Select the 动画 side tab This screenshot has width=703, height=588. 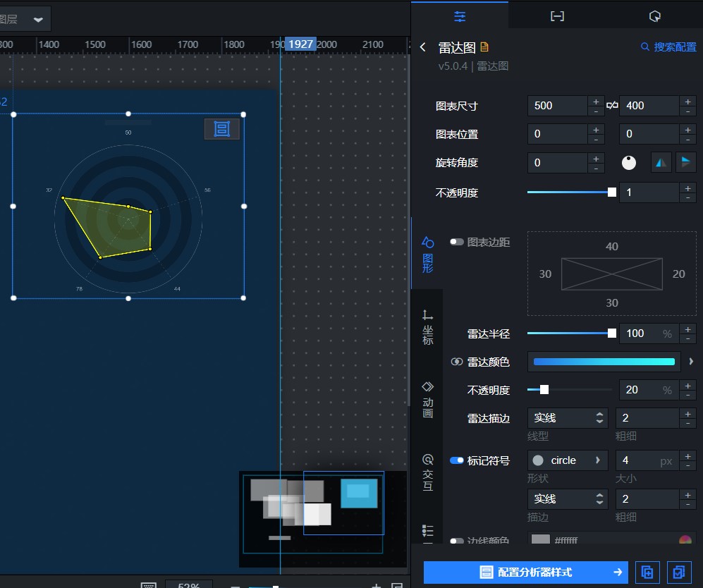(x=428, y=399)
